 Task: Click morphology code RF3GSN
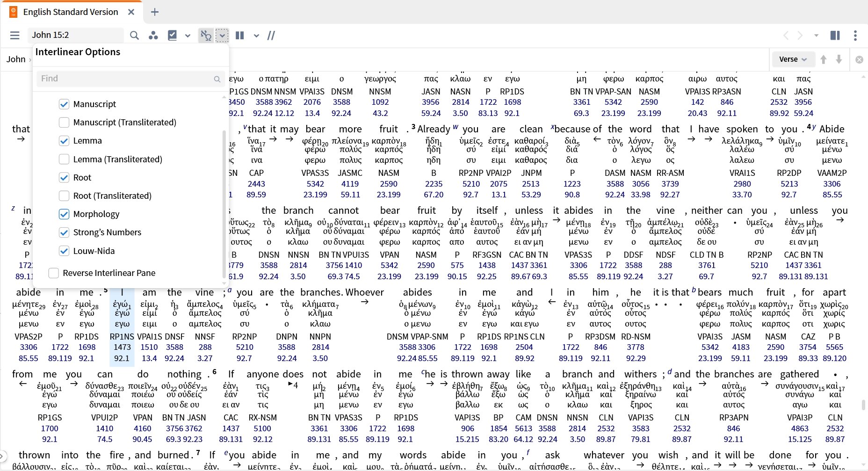coord(487,255)
